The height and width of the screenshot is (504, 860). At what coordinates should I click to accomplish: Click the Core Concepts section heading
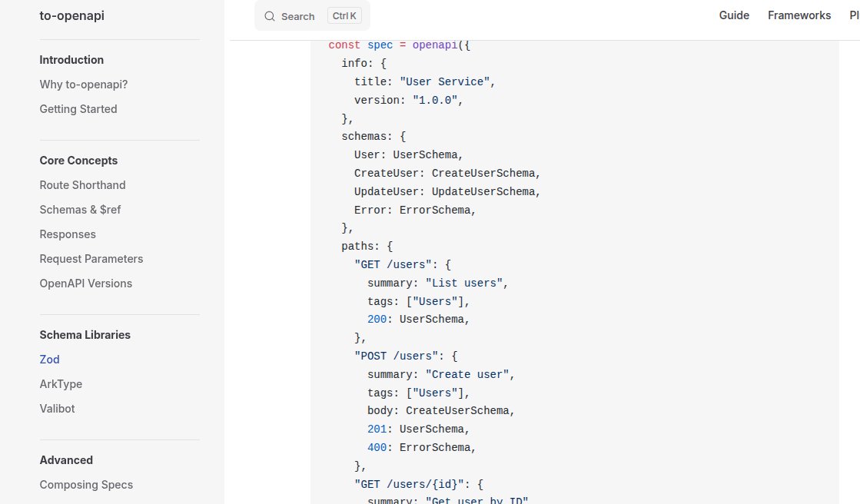(78, 161)
